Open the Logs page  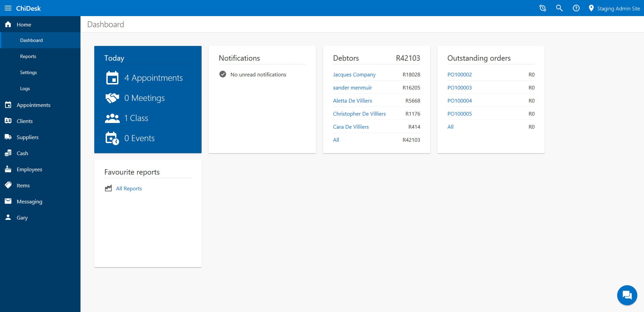click(x=25, y=88)
